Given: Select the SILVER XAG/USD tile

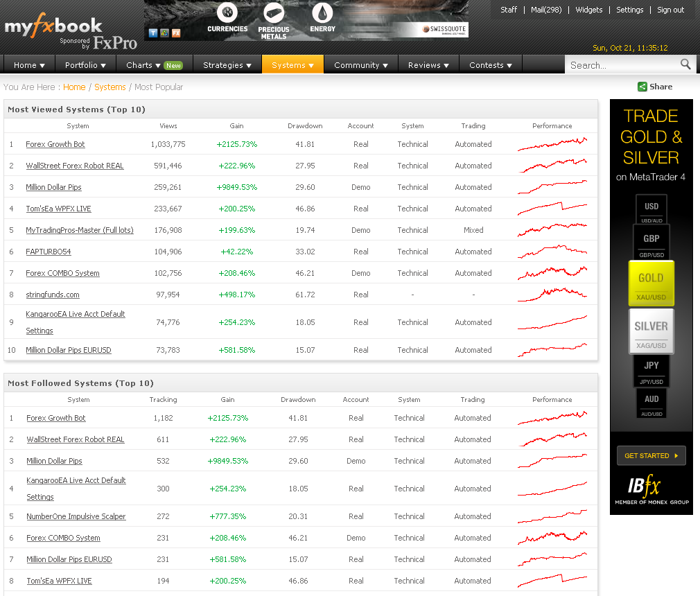Looking at the screenshot, I should pos(651,332).
